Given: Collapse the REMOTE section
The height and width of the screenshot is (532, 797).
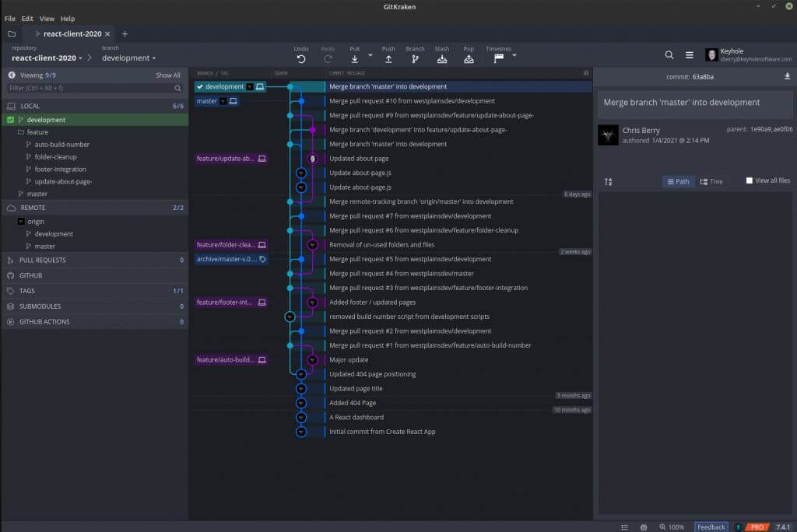Looking at the screenshot, I should point(94,208).
